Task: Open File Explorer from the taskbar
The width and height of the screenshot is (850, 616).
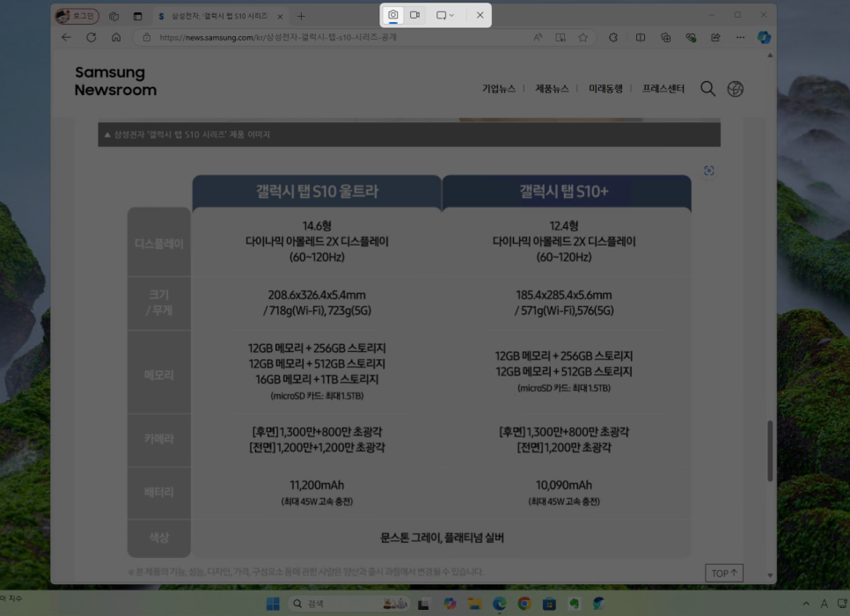Action: coord(474,604)
